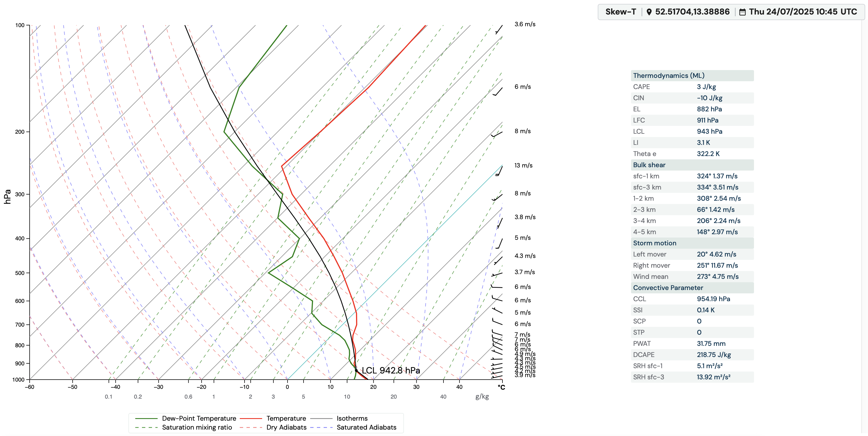The image size is (868, 436).
Task: Toggle Saturated Adiabats legend item
Action: pos(354,427)
